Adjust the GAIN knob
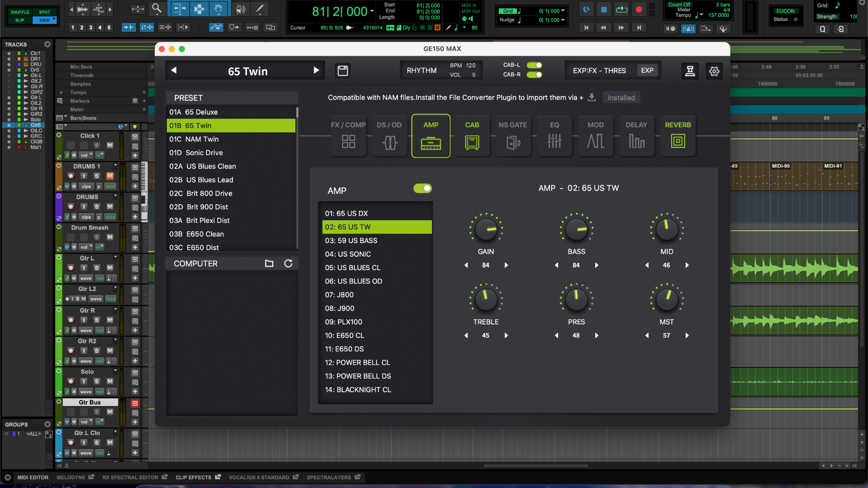This screenshot has width=868, height=488. 486,230
